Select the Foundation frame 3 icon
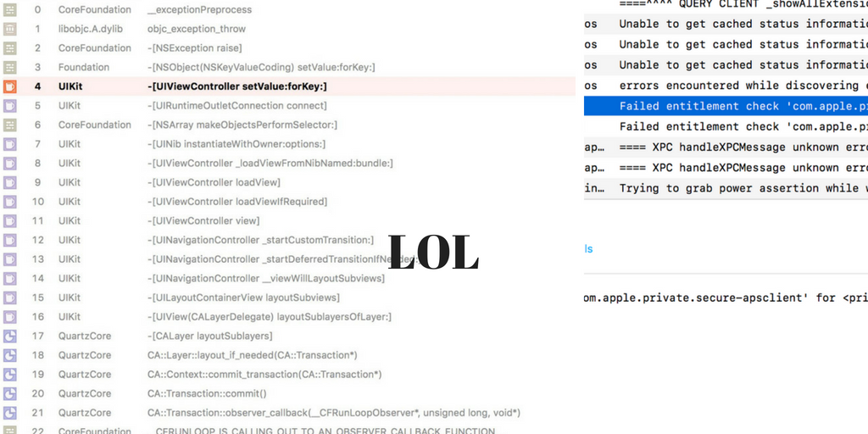Image resolution: width=868 pixels, height=434 pixels. (x=10, y=67)
